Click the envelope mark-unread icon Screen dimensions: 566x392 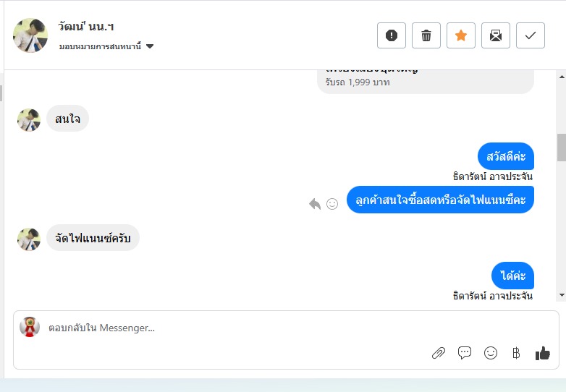pos(496,35)
